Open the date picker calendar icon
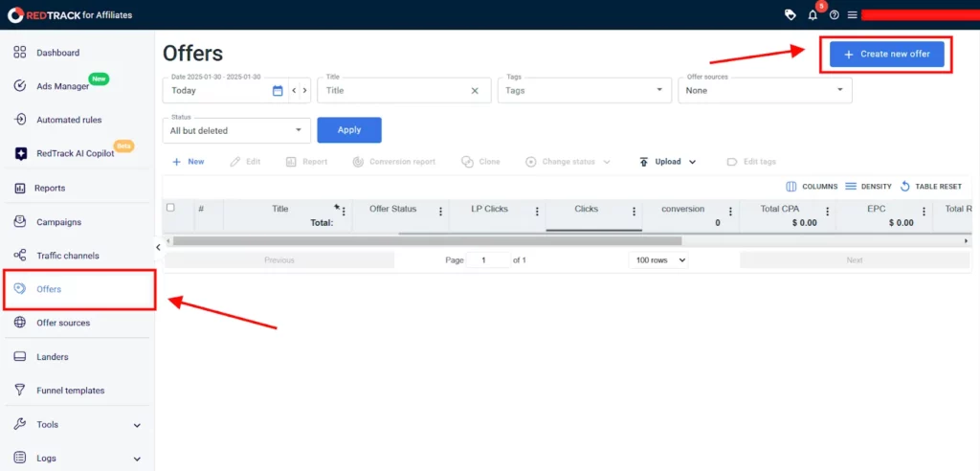This screenshot has height=471, width=980. tap(278, 91)
